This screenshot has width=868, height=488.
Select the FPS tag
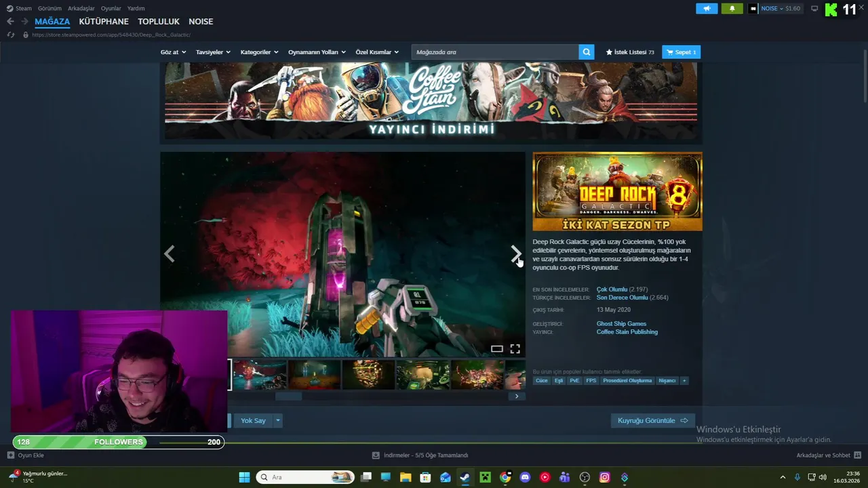coord(591,381)
